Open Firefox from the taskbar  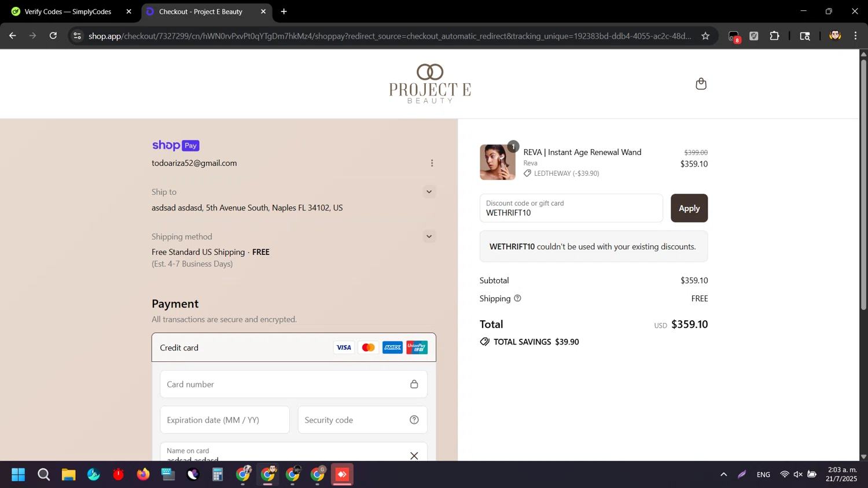pyautogui.click(x=143, y=475)
